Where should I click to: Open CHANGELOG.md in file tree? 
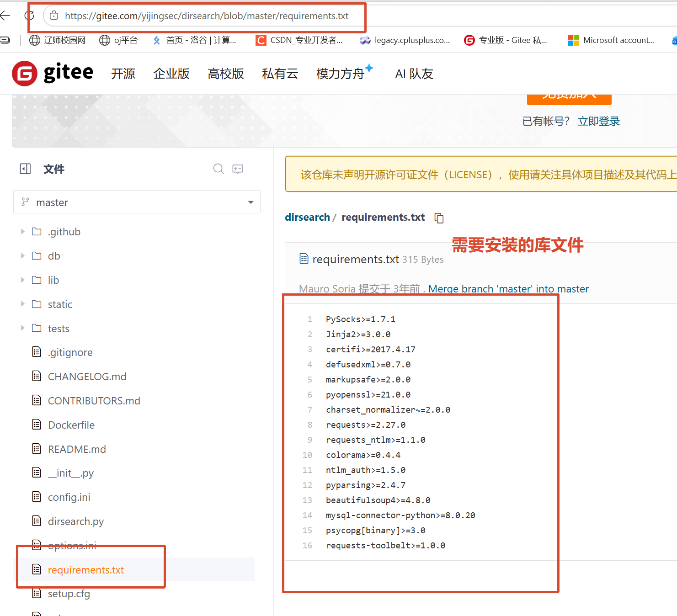click(x=87, y=377)
